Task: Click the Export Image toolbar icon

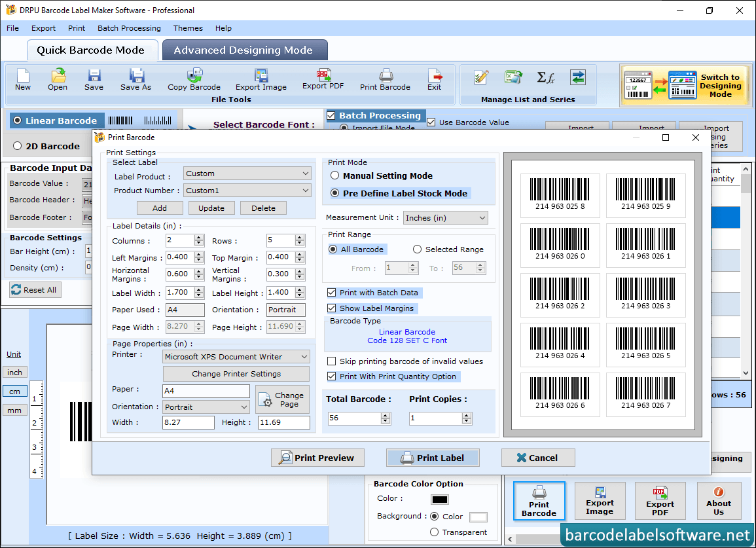Action: (261, 80)
